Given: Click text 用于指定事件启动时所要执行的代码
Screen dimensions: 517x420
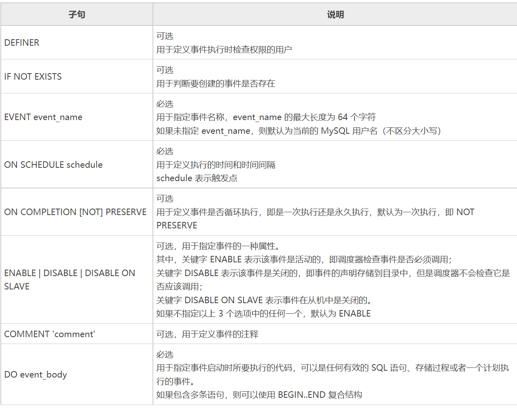Looking at the screenshot, I should coord(224,368).
